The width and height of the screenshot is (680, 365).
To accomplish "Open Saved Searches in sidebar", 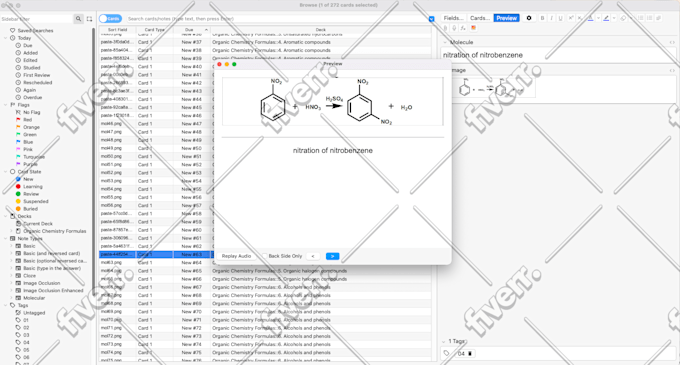I will [36, 30].
